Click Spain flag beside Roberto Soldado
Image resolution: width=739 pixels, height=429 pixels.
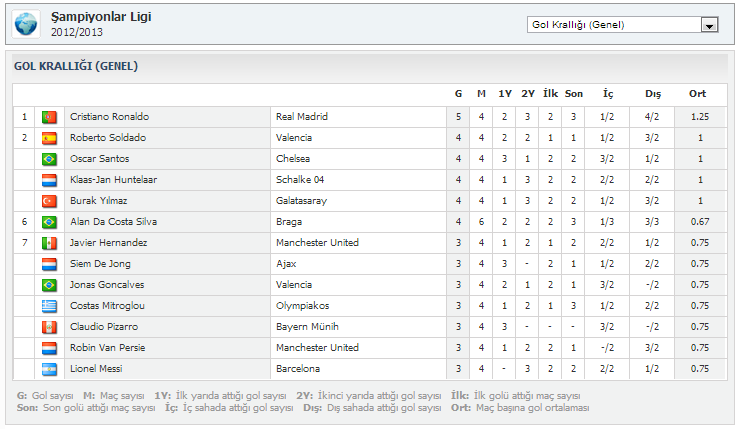click(x=49, y=138)
